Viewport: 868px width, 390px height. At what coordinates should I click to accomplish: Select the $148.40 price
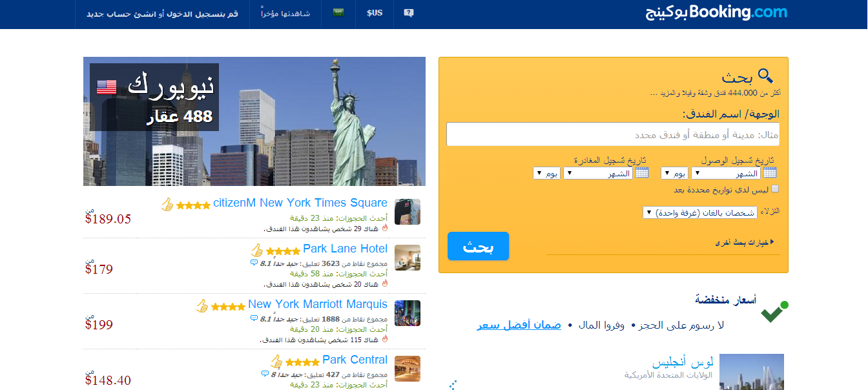tap(108, 380)
